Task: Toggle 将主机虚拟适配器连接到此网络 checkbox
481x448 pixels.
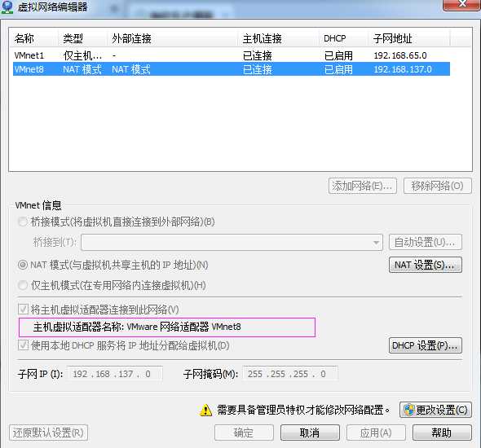Action: click(x=24, y=310)
